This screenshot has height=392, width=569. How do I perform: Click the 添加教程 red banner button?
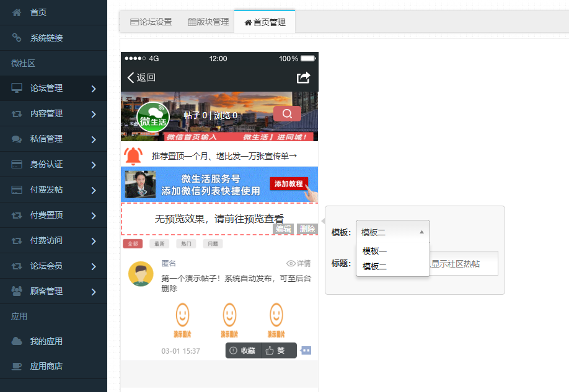pos(289,184)
